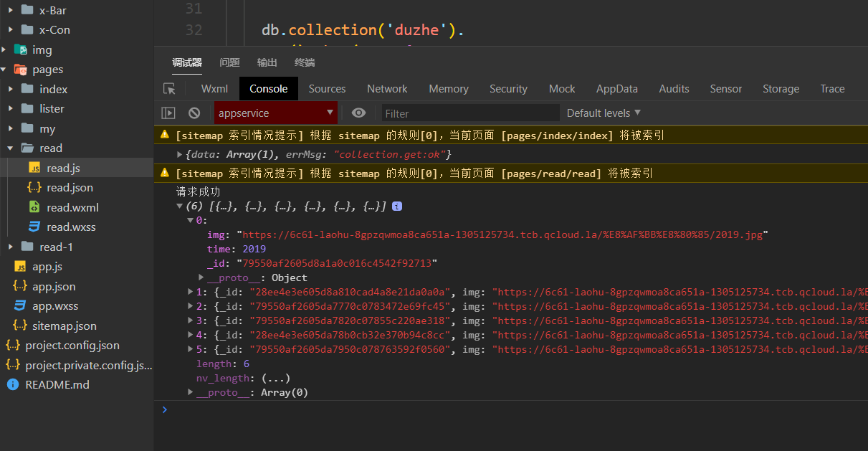Collapse array item 0

[x=191, y=220]
